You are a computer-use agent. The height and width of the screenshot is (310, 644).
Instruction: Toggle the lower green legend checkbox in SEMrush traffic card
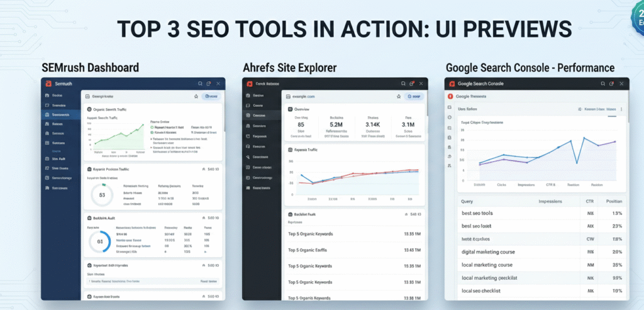(152, 133)
